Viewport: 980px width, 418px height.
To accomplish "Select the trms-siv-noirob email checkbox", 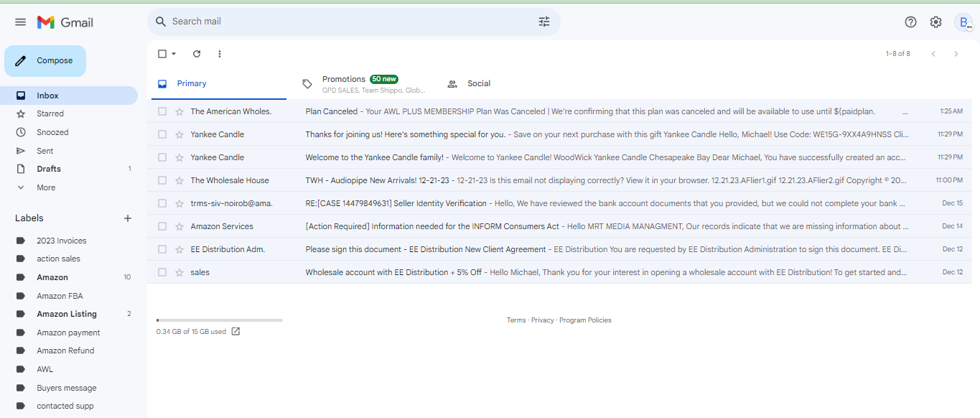I will (x=162, y=203).
